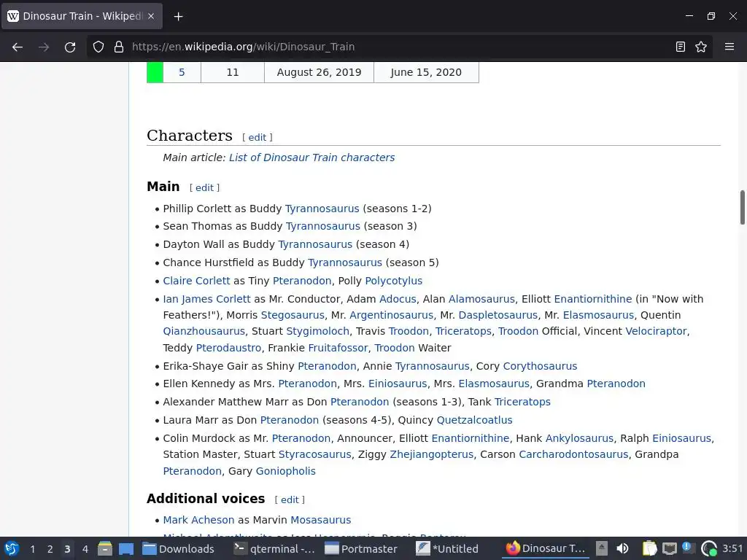Click the June 15, 2020 table cell
This screenshot has width=747, height=560.
(426, 72)
